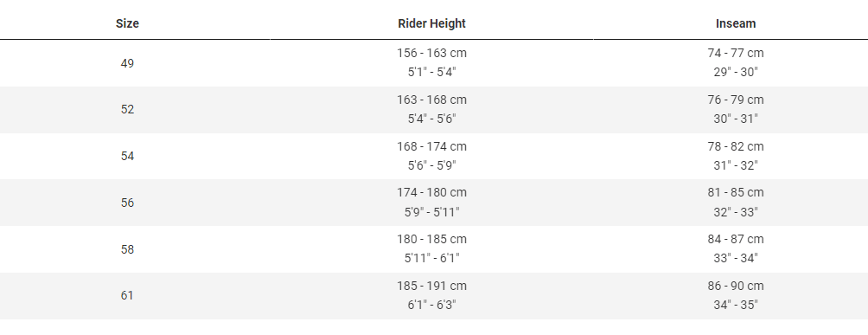Viewport: 868px width, 335px height.
Task: Select size 49 cell
Action: pyautogui.click(x=127, y=63)
